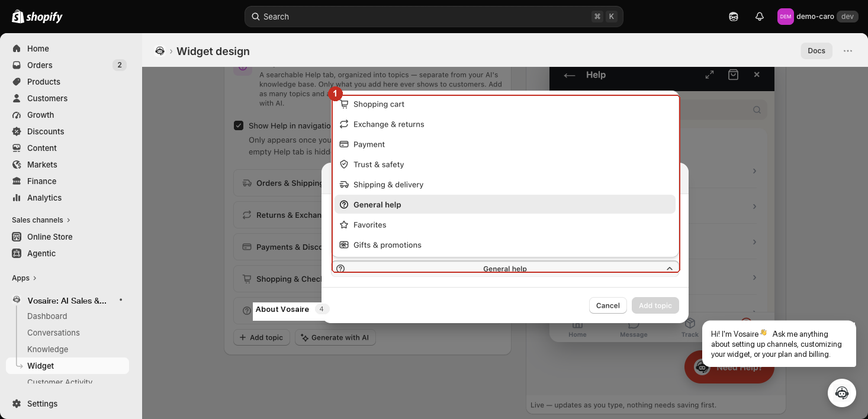Collapse the General help icon dropdown
Screen dimensions: 868x419
(x=505, y=268)
